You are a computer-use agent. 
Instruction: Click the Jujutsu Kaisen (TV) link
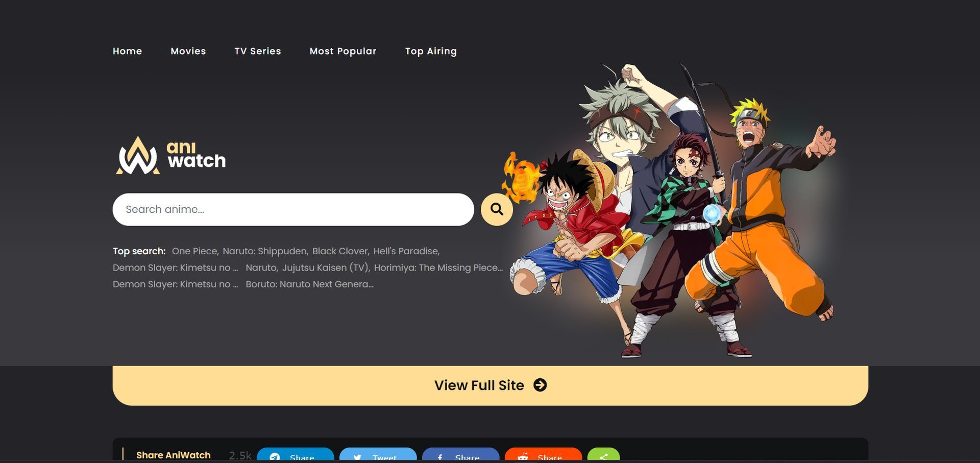pyautogui.click(x=325, y=267)
